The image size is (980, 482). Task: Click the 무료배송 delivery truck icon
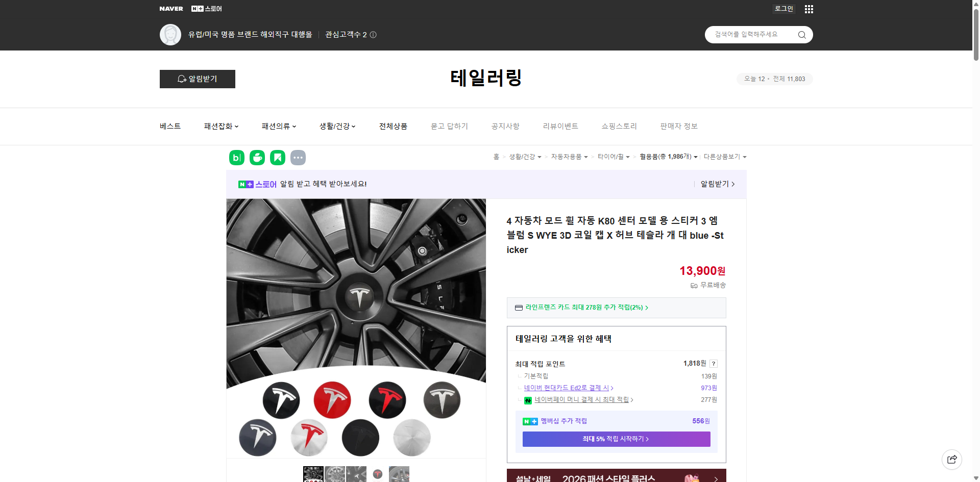click(x=694, y=286)
